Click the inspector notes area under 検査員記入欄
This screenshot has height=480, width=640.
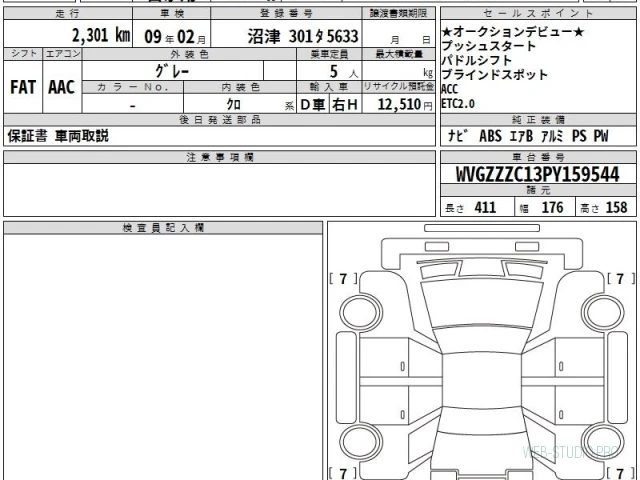[x=163, y=357]
